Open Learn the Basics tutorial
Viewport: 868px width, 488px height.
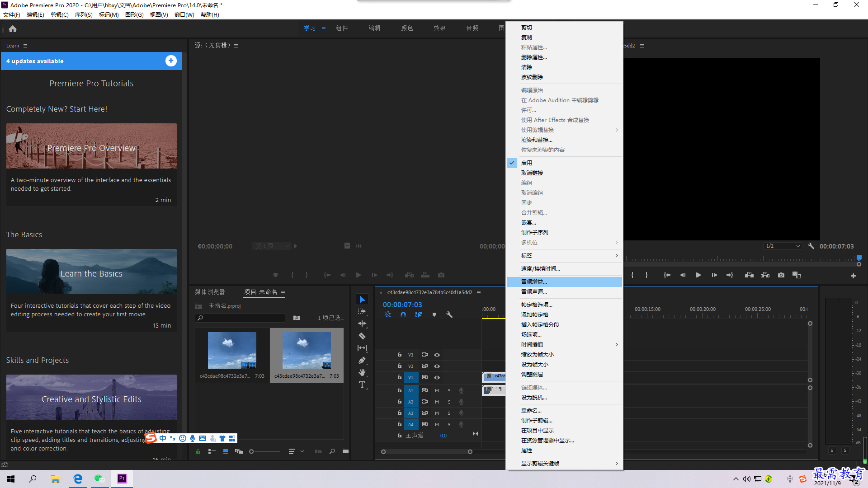pyautogui.click(x=91, y=272)
